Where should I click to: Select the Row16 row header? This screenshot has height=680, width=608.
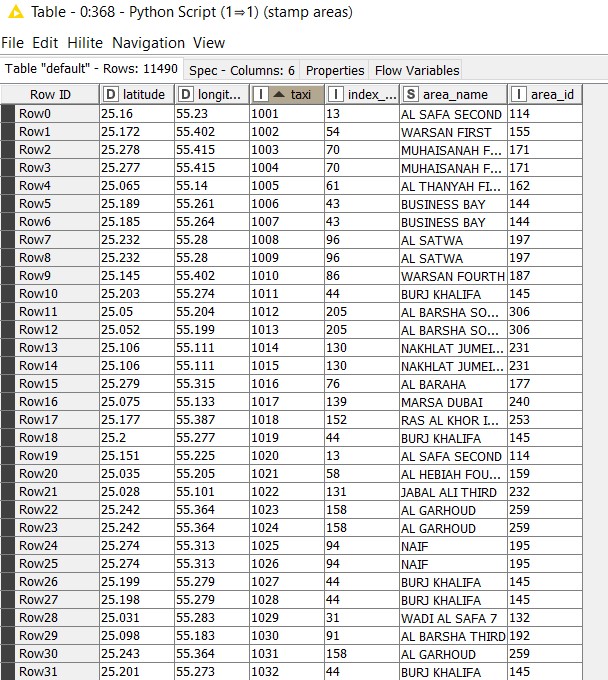(56, 402)
